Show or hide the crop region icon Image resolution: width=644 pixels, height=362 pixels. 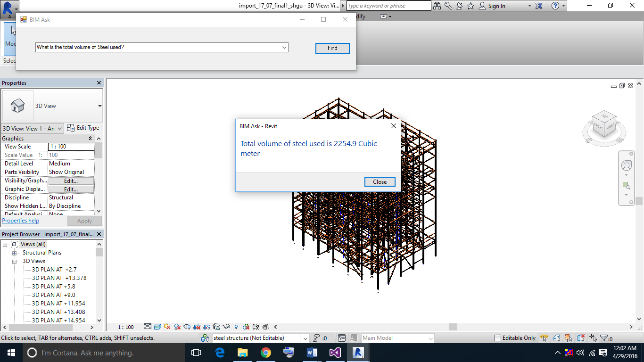206,327
